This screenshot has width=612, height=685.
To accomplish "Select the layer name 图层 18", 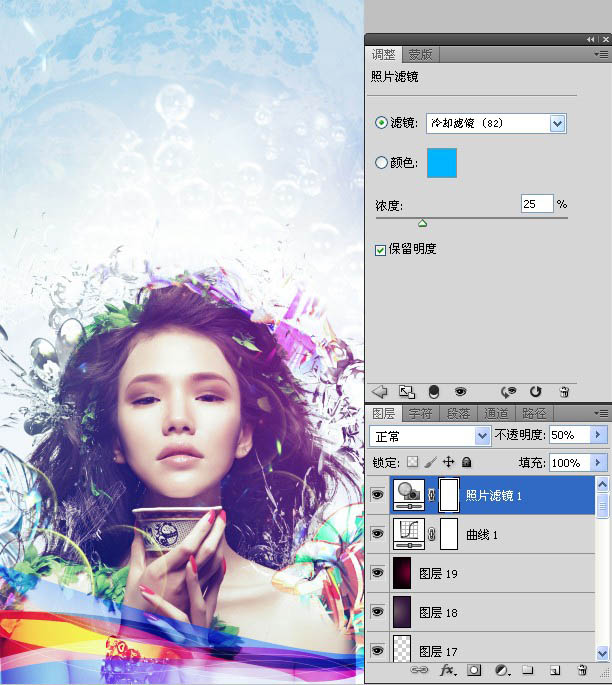I will tap(438, 612).
